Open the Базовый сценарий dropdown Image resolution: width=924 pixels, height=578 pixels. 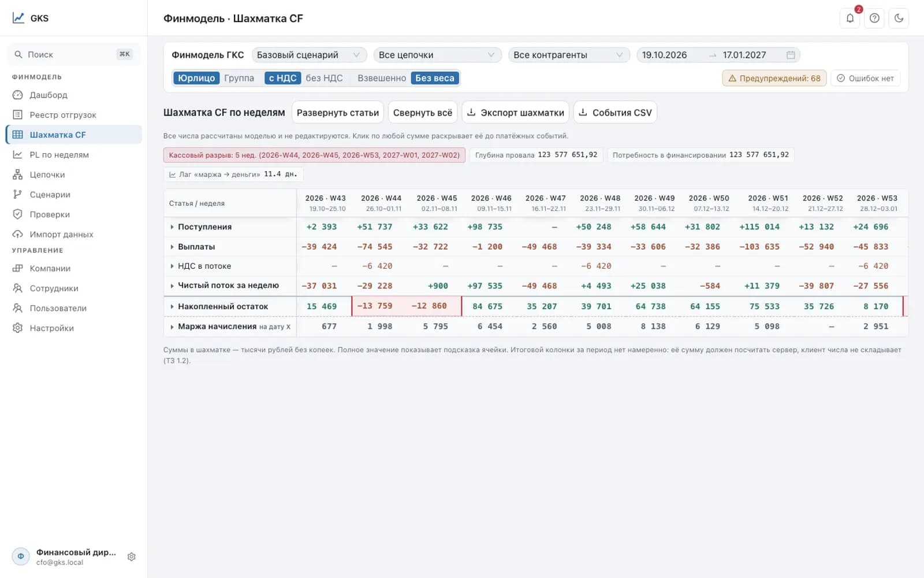310,55
